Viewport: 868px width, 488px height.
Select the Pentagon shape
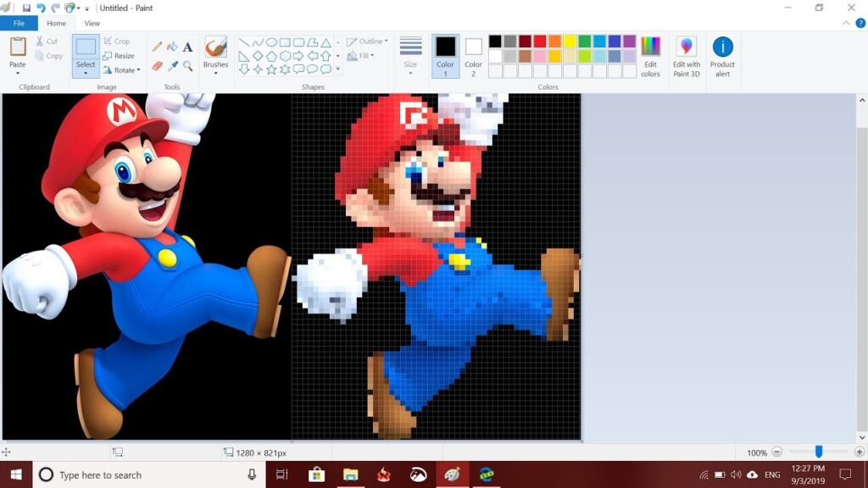271,56
